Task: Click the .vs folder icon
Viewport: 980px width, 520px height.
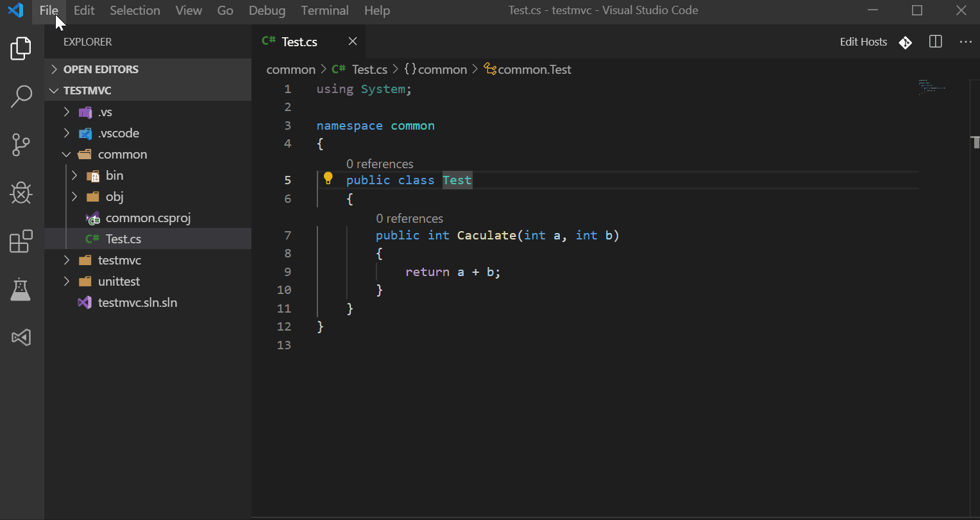Action: (85, 112)
